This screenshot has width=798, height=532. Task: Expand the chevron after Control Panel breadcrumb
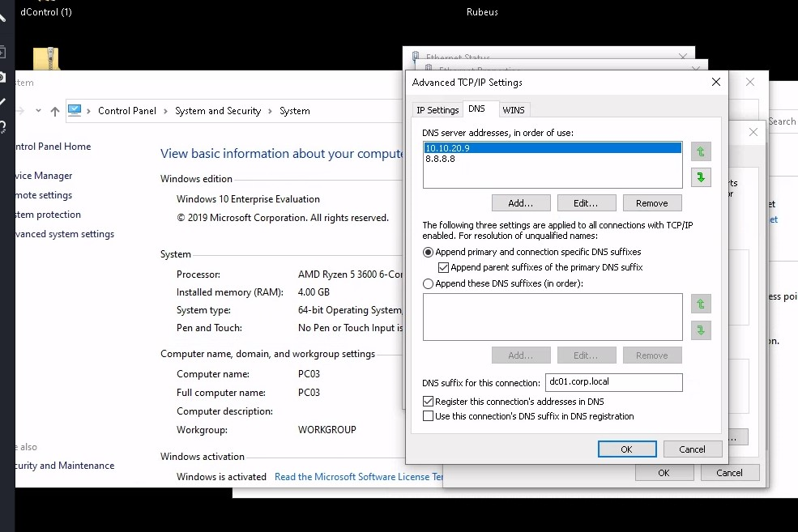[165, 111]
